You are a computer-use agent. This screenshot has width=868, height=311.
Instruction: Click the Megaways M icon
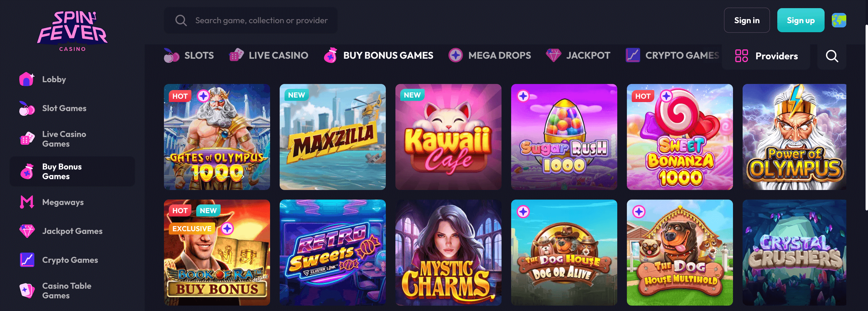[27, 202]
